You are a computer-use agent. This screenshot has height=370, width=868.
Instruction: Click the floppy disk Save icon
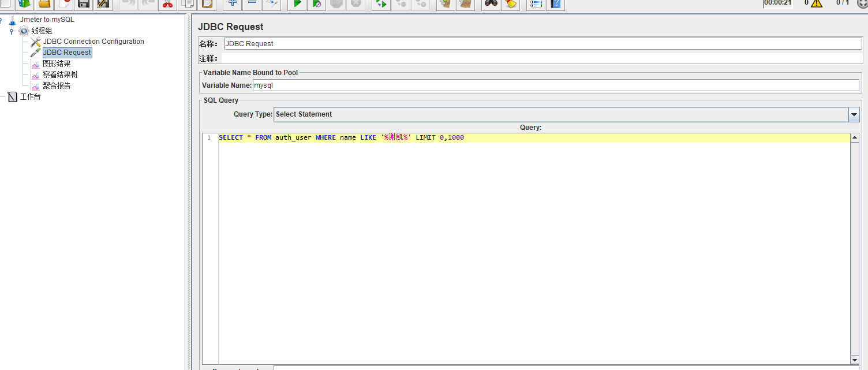(x=84, y=4)
